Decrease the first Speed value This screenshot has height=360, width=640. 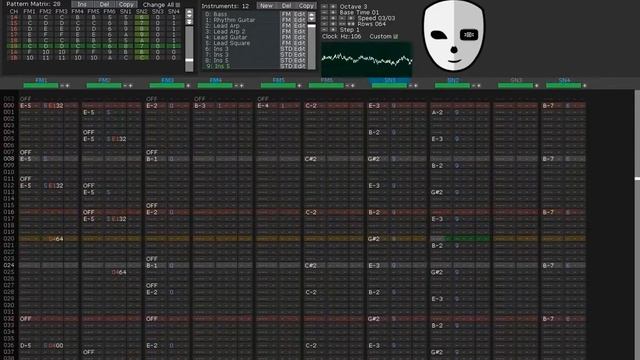(324, 18)
